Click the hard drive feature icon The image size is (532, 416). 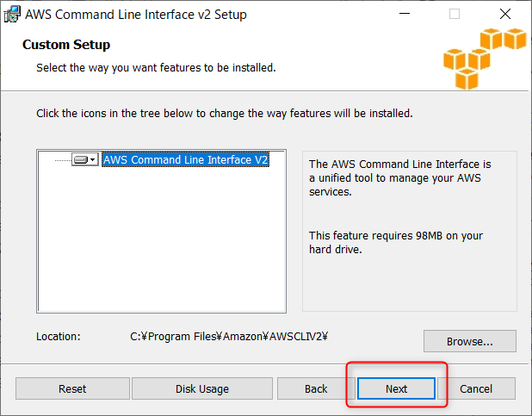[x=81, y=159]
